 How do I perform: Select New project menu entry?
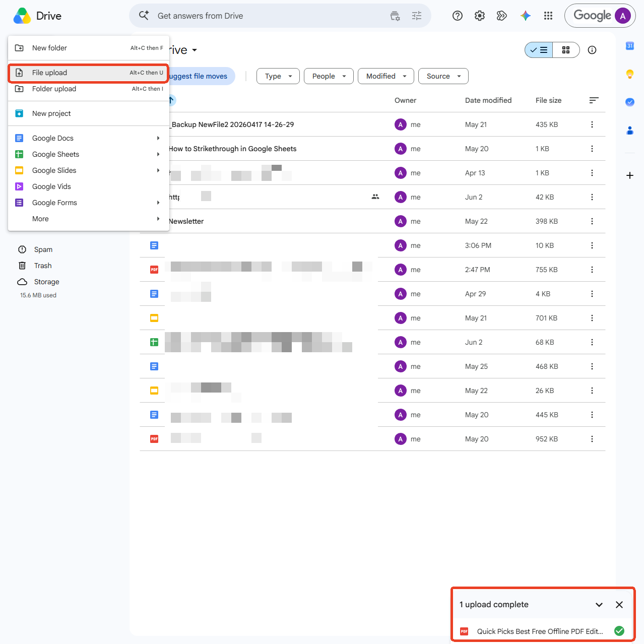click(89, 113)
